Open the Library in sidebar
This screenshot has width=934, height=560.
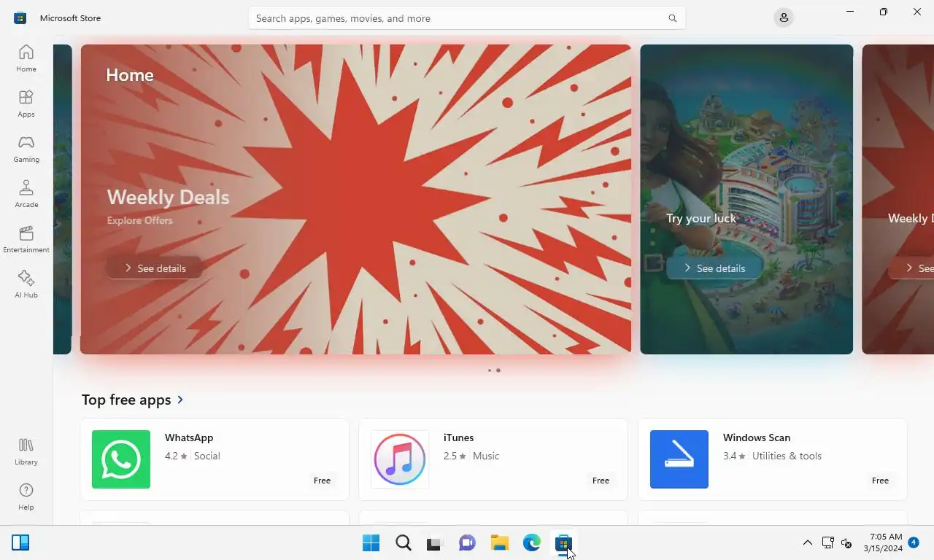pos(26,451)
